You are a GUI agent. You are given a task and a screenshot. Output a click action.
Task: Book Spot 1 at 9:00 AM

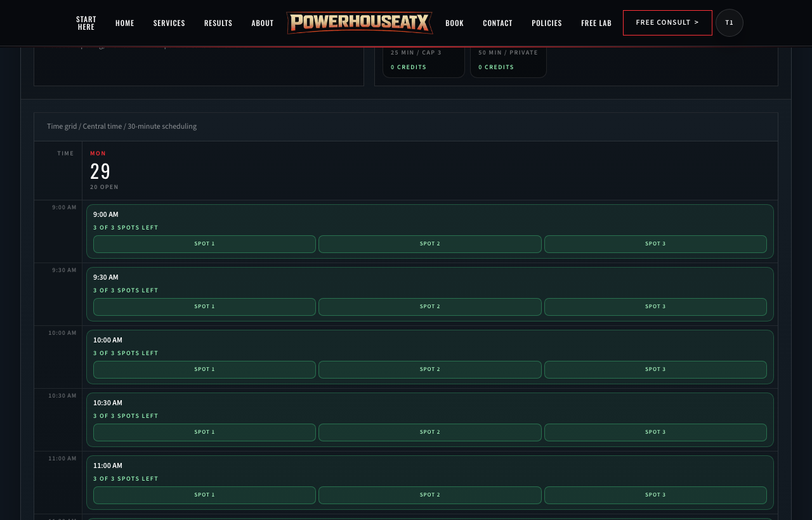204,244
